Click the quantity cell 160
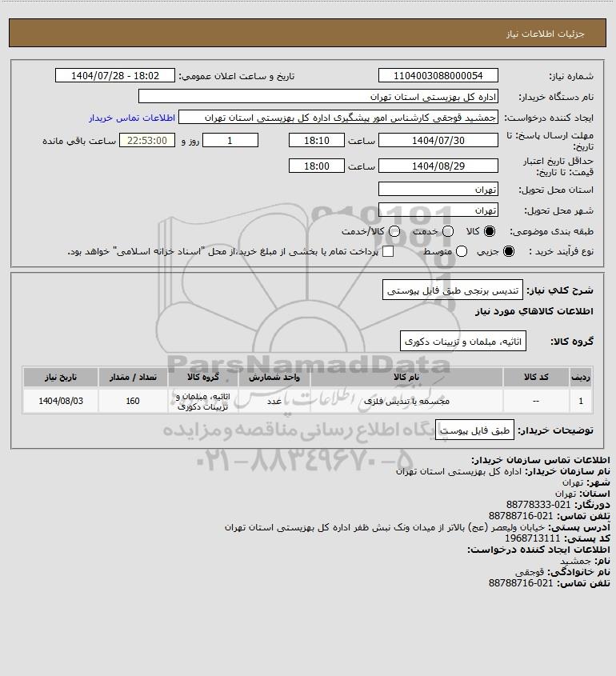This screenshot has height=676, width=616. 133,401
